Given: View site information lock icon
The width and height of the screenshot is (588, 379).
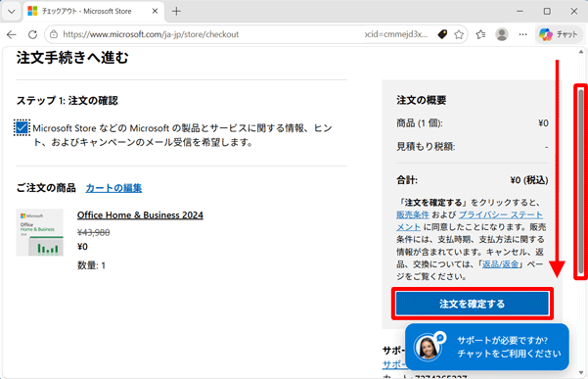Looking at the screenshot, I should click(x=54, y=34).
